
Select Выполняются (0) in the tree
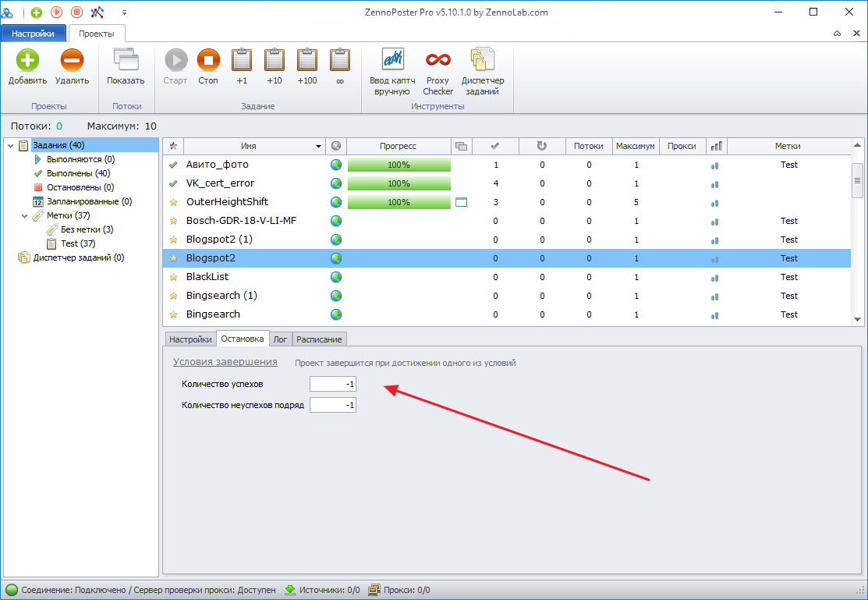coord(81,159)
